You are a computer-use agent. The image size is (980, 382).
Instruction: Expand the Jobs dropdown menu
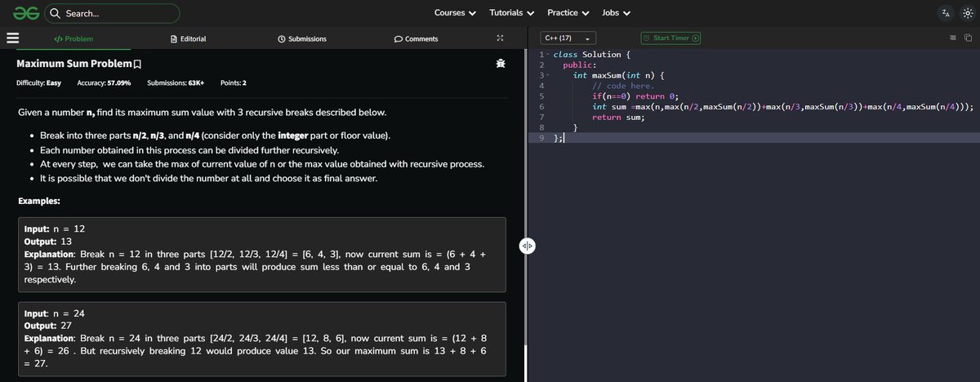617,13
